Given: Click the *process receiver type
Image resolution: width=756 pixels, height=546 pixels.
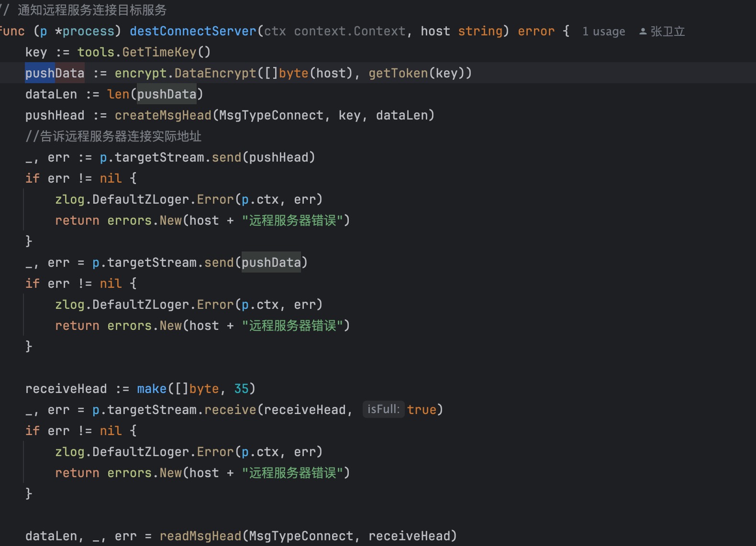Looking at the screenshot, I should pos(85,31).
